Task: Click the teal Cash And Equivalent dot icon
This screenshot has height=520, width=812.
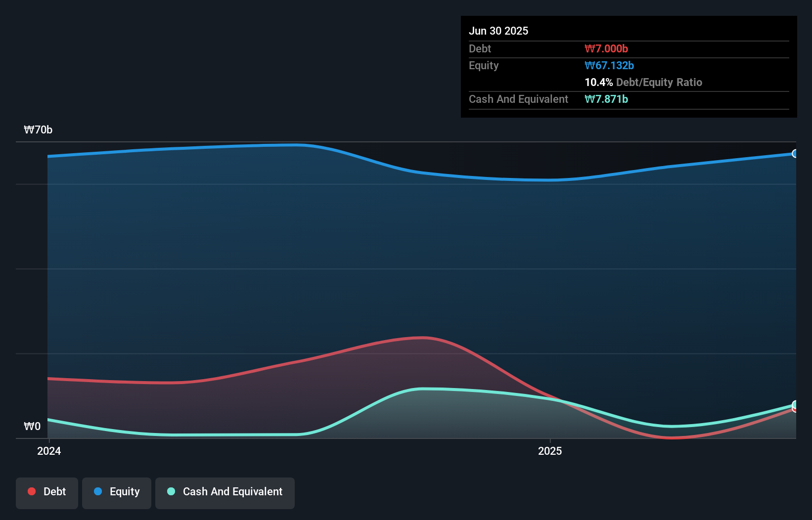Action: point(171,491)
